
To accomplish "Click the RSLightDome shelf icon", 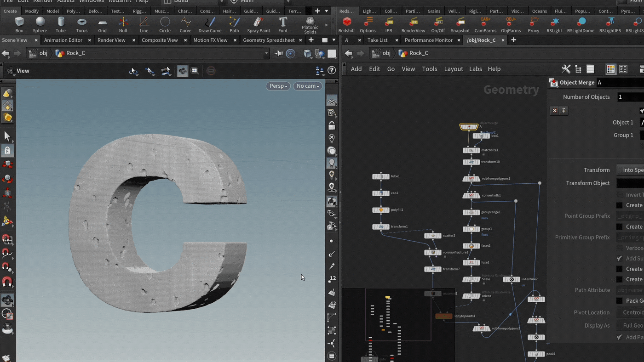I will (x=581, y=24).
